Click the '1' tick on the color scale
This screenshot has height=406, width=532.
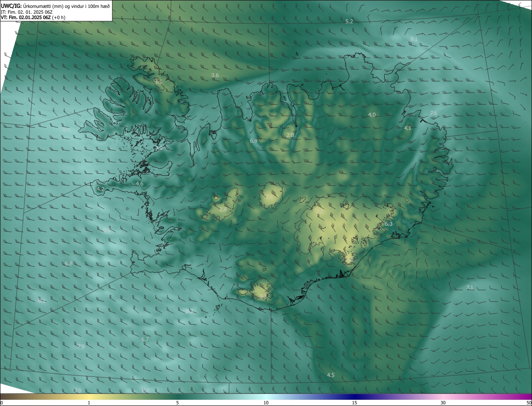pyautogui.click(x=89, y=403)
